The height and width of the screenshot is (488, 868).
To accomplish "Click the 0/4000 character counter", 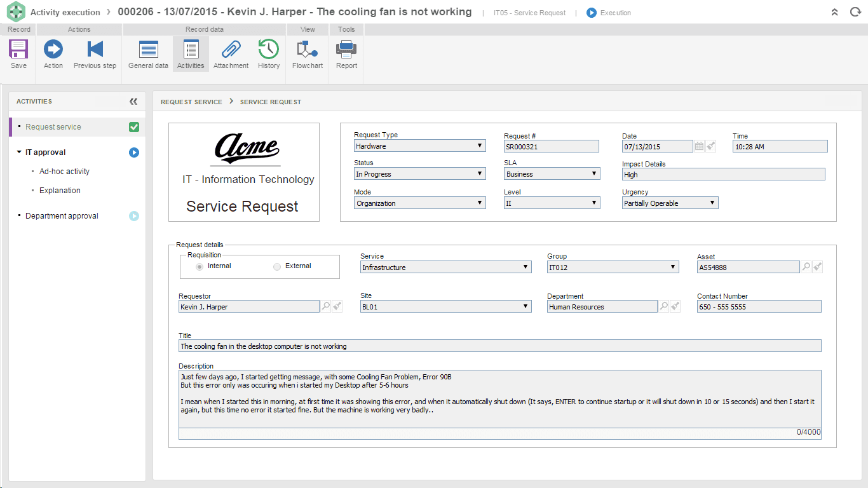I will point(809,432).
